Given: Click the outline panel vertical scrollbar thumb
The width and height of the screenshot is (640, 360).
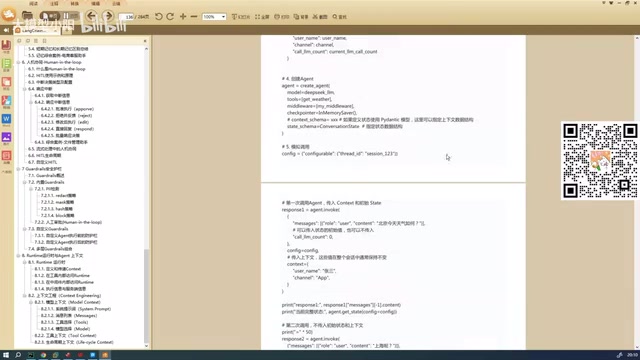Looking at the screenshot, I should click(146, 295).
